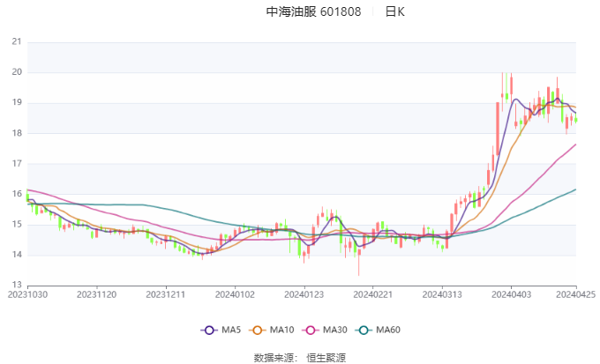Click the price axis label 17
This screenshot has height=364, width=600.
pyautogui.click(x=17, y=163)
